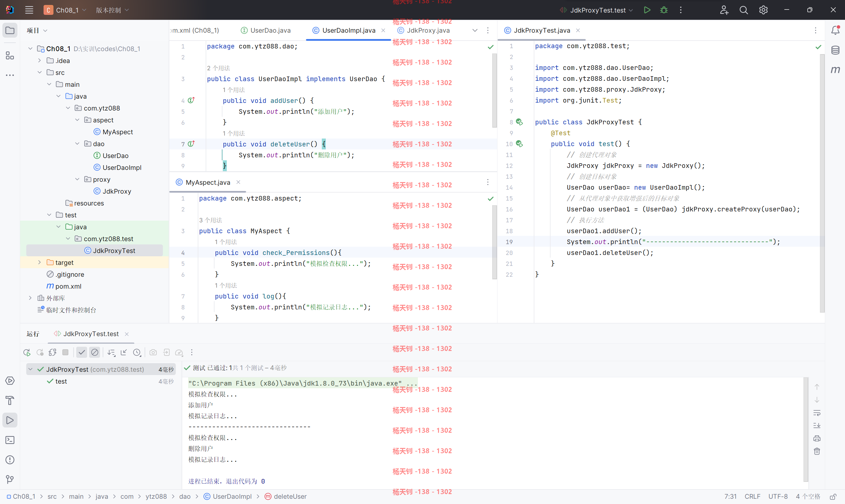Expand the target folder
The height and width of the screenshot is (504, 845).
click(x=39, y=262)
